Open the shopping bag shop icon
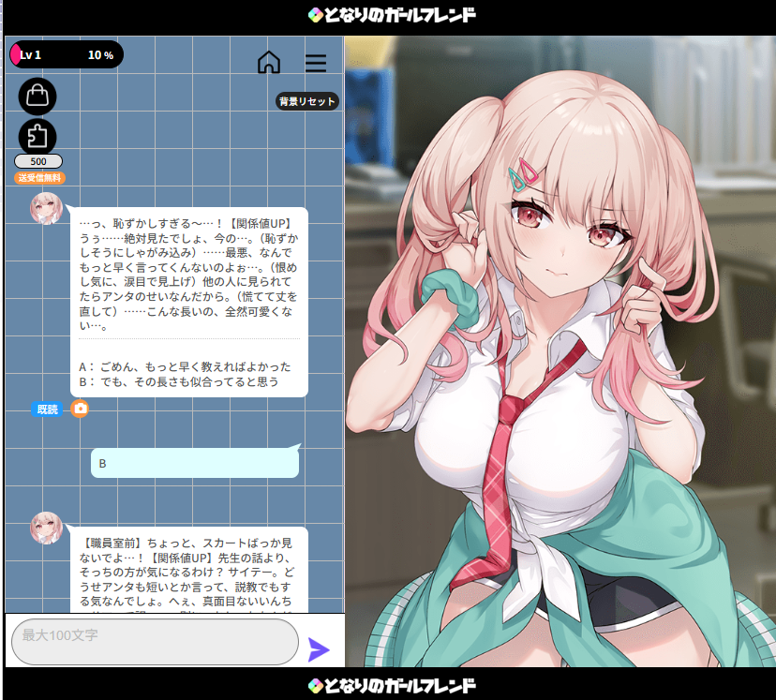The image size is (776, 700). tap(37, 96)
